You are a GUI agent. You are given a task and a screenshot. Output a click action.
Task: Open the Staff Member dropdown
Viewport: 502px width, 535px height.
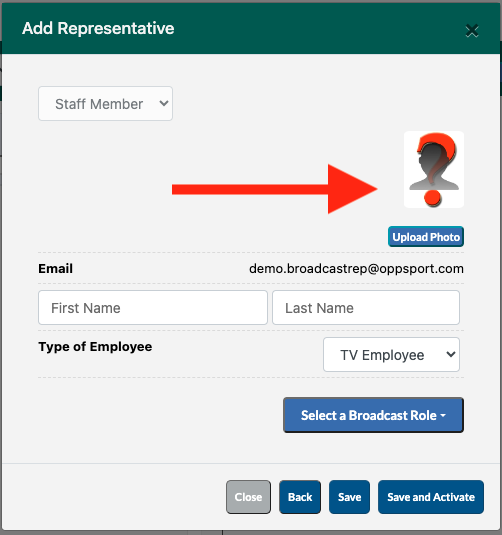click(x=105, y=103)
